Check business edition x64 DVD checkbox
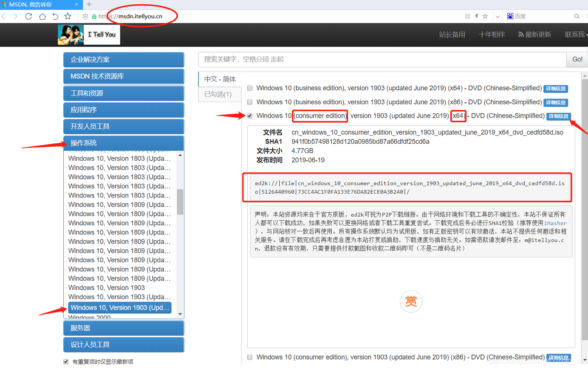Image resolution: width=588 pixels, height=369 pixels. point(250,88)
